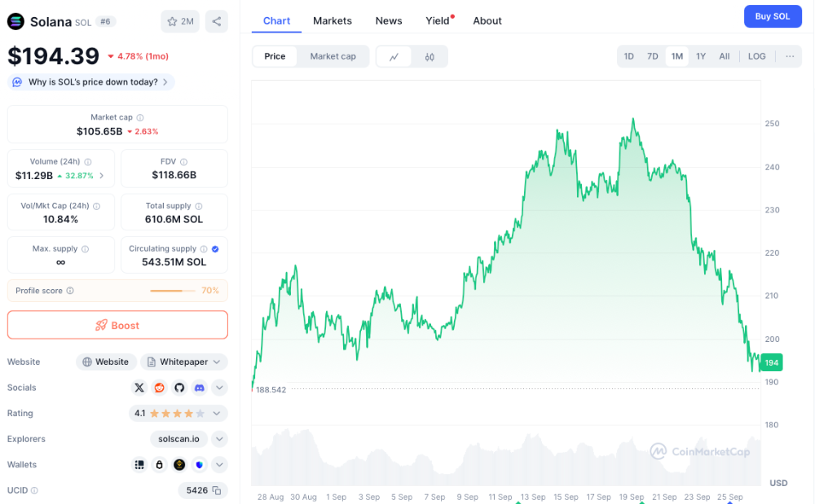Click the shield wallet icon

coord(200,465)
